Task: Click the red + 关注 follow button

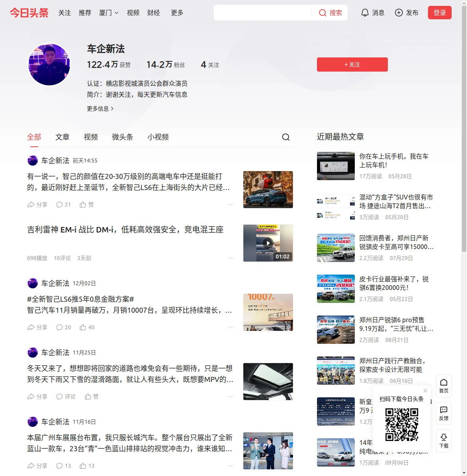Action: [352, 65]
